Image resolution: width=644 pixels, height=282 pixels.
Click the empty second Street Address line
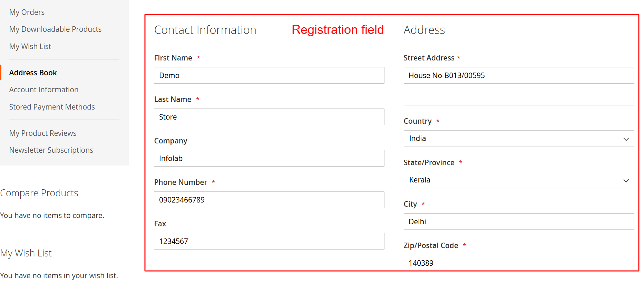pyautogui.click(x=518, y=97)
